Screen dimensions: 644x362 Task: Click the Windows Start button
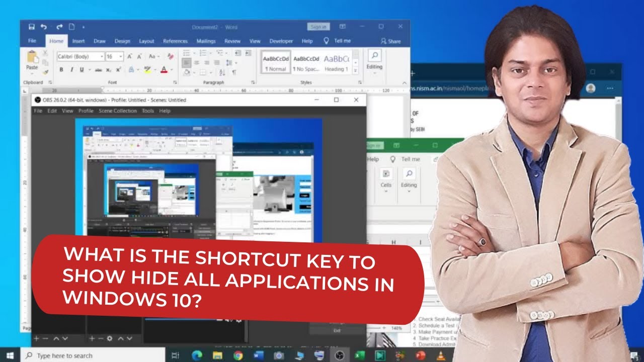[10, 355]
